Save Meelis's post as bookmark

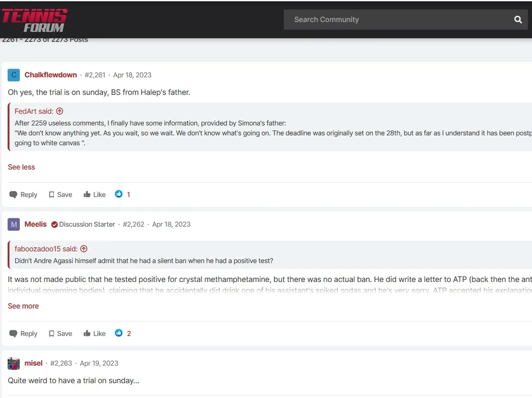pos(60,334)
